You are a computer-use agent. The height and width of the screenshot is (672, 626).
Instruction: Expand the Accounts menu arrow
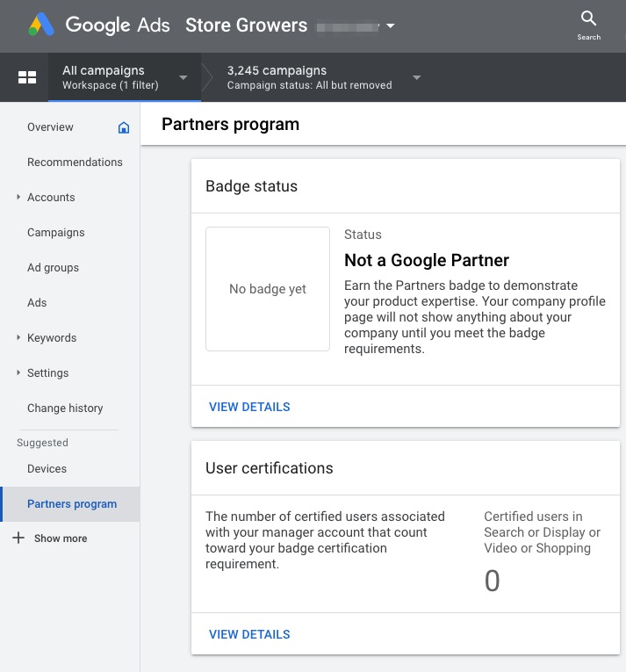click(x=18, y=197)
